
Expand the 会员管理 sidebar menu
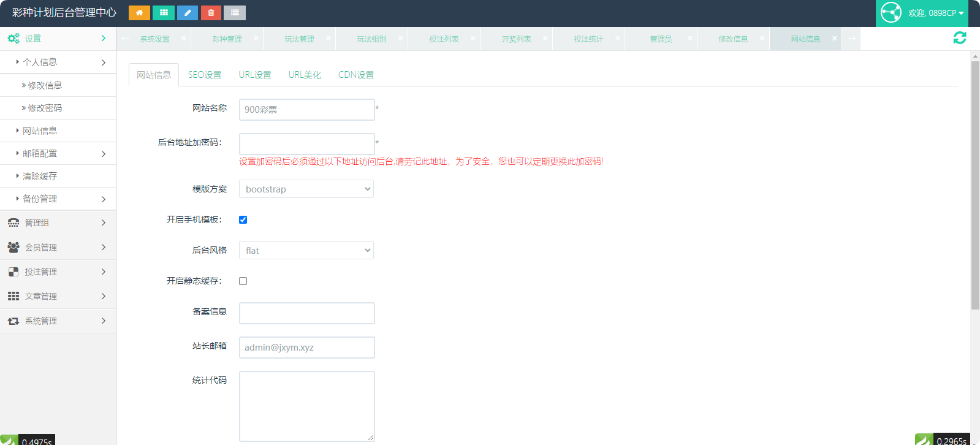click(x=58, y=248)
